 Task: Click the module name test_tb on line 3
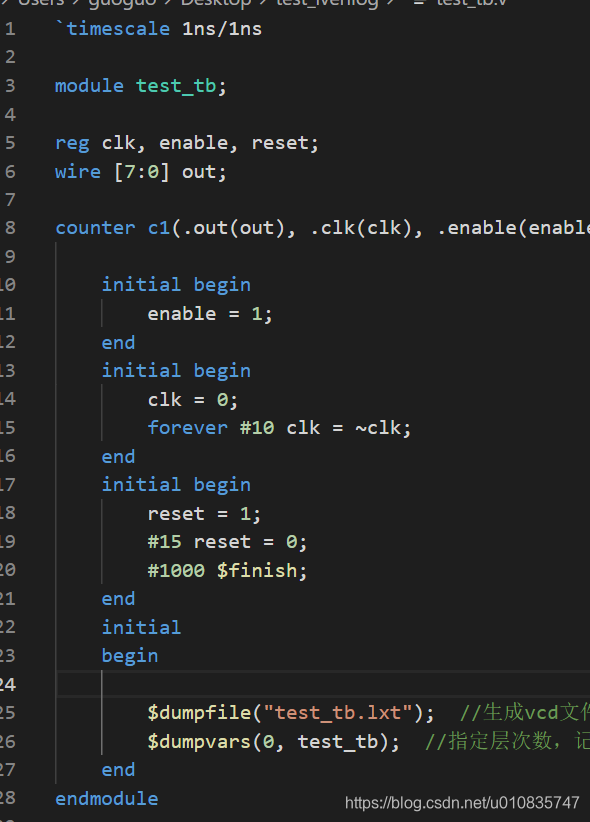pos(176,85)
